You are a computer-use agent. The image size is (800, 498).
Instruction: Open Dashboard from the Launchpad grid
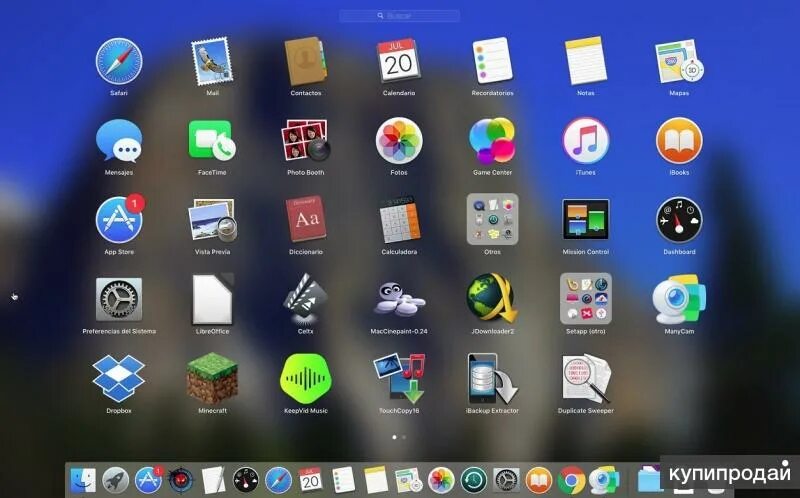679,220
